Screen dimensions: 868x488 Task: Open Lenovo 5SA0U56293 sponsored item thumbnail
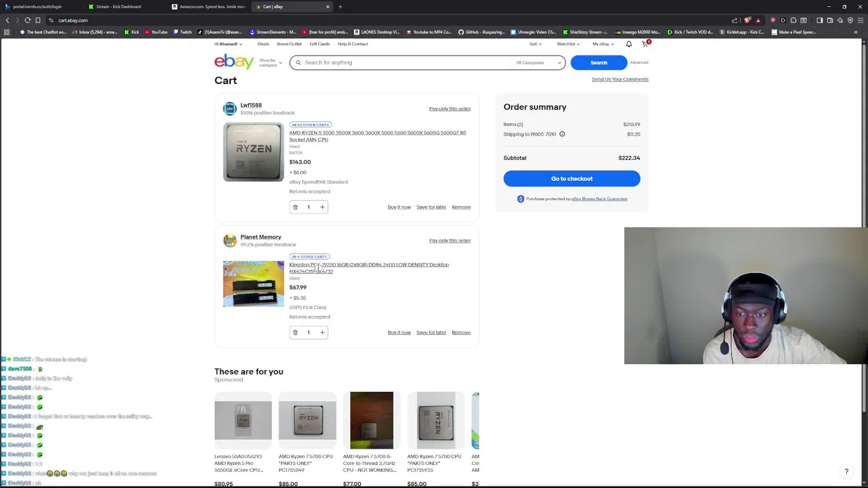click(243, 420)
